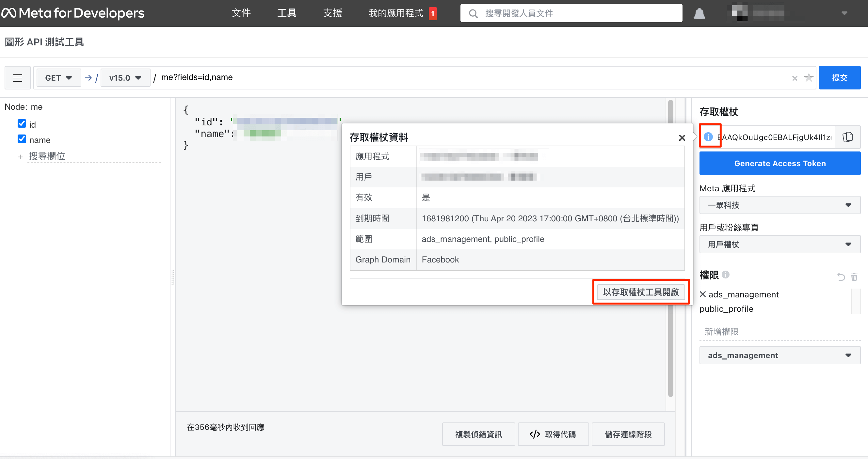Open the 文件 menu

click(241, 13)
